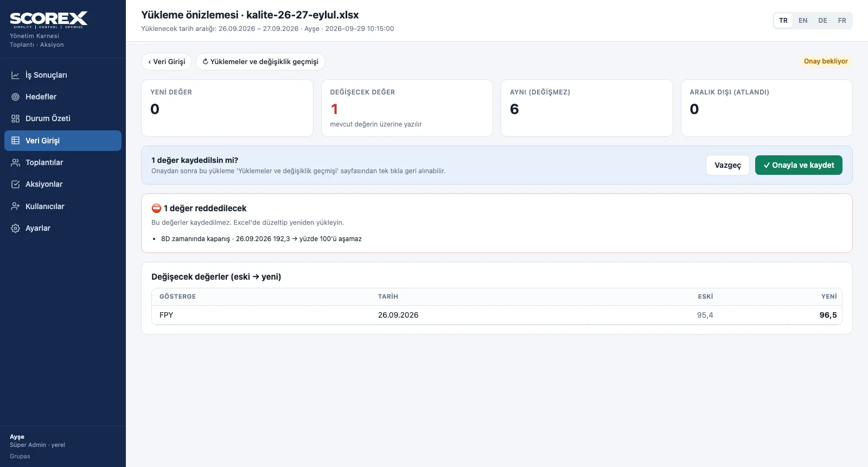Click the Durum Özeti dashboard icon
The width and height of the screenshot is (868, 467).
tap(16, 118)
